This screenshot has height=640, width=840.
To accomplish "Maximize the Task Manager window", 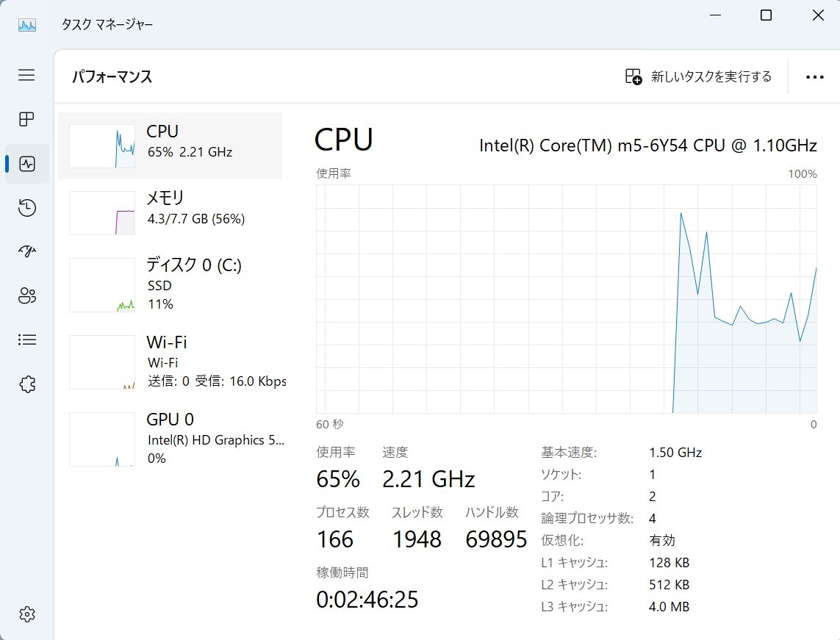I will click(766, 15).
